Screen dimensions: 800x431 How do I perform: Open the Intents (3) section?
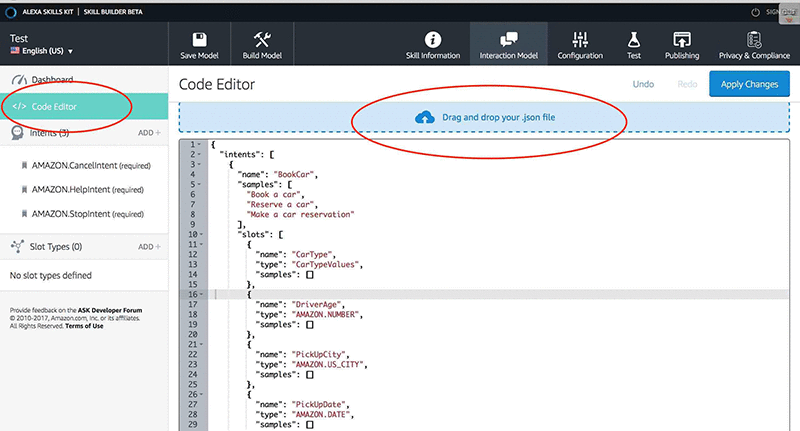[49, 133]
